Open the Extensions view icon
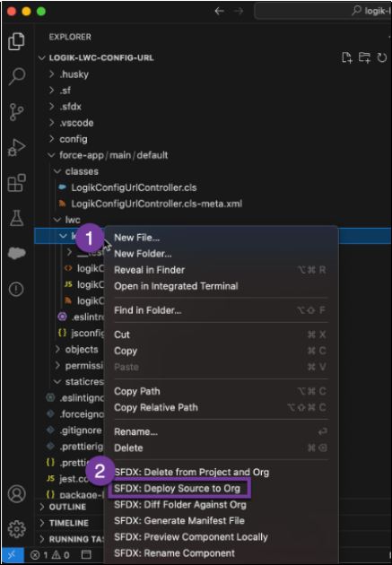The image size is (392, 565). (16, 183)
